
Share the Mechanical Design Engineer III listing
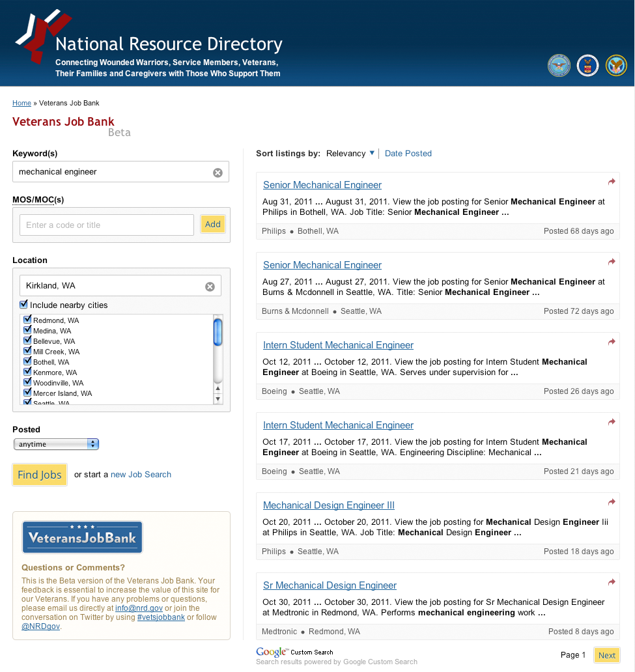click(612, 502)
